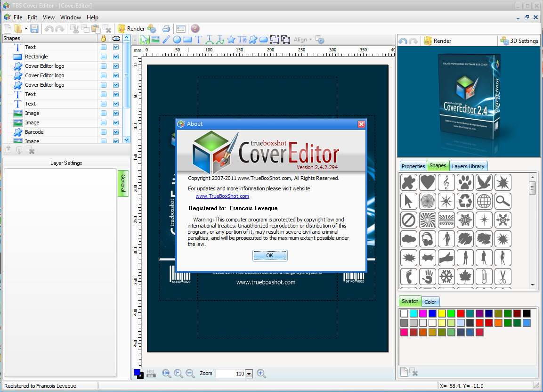Open the dropdown arrow next to the open folder

26,29
